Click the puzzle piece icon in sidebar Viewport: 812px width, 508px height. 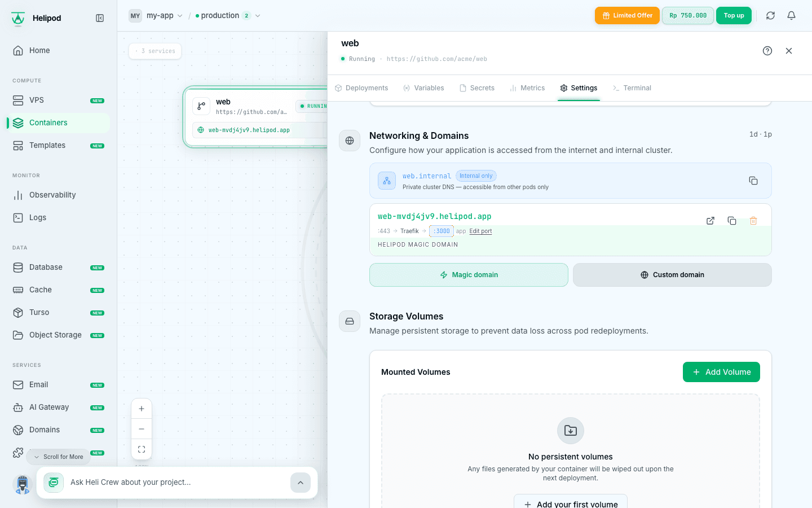pyautogui.click(x=18, y=453)
